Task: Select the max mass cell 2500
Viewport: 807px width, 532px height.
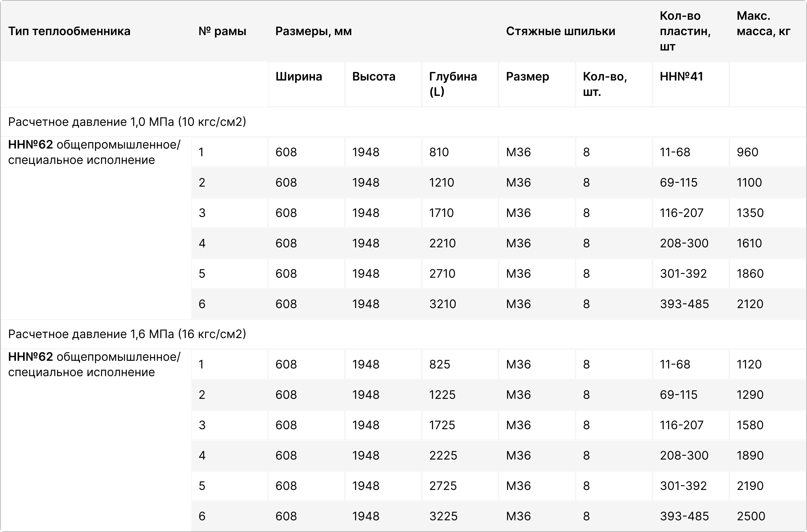Action: point(751,516)
